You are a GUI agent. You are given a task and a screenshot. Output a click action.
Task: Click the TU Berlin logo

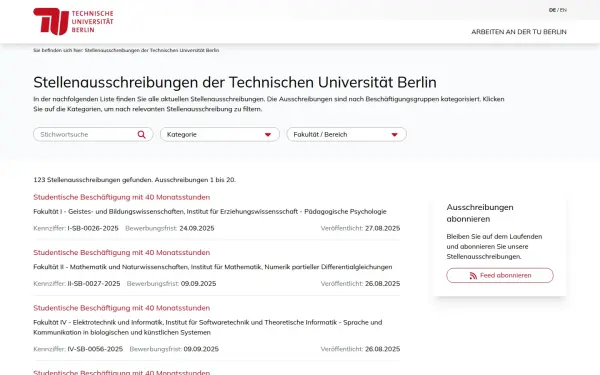pyautogui.click(x=73, y=21)
